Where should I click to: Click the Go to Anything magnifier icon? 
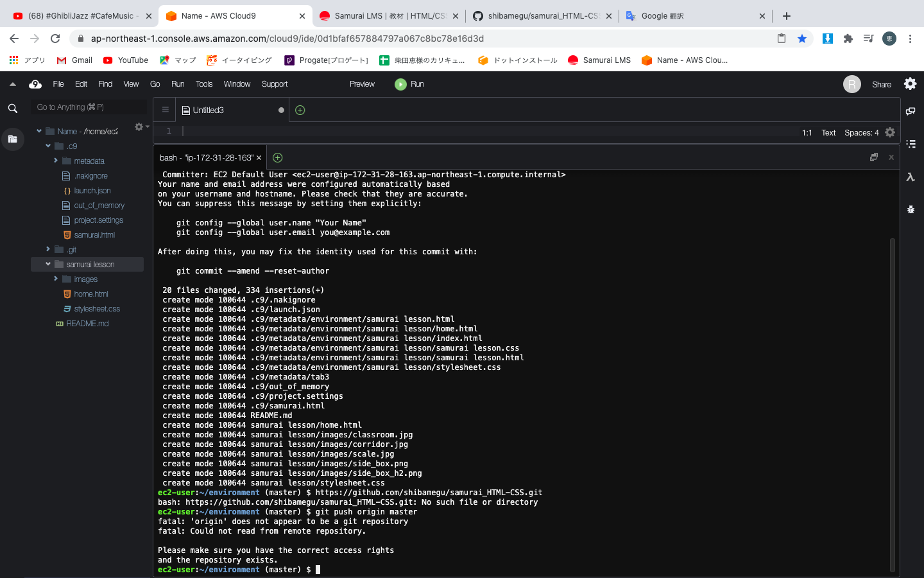tap(12, 108)
